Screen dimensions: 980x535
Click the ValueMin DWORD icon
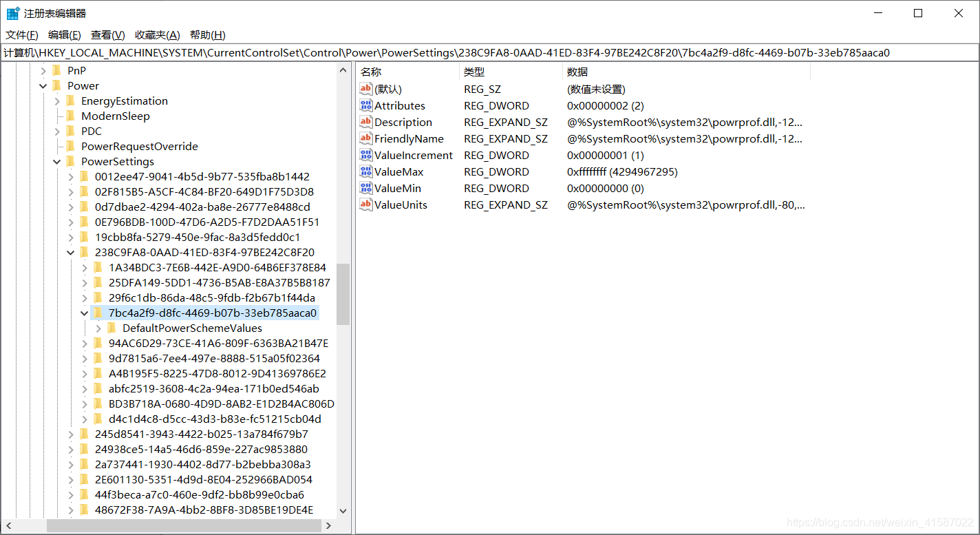[x=366, y=188]
